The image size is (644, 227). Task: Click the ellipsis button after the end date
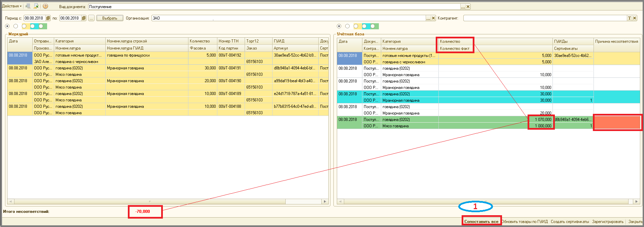tap(92, 18)
